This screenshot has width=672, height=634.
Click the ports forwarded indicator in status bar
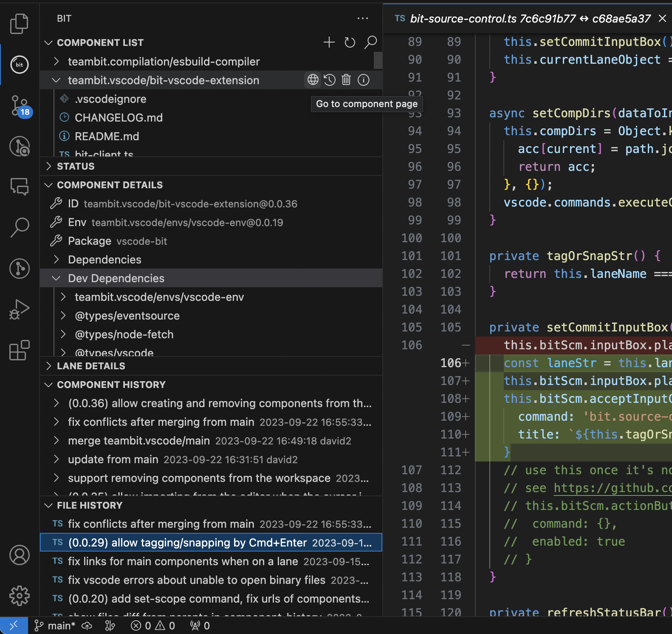pyautogui.click(x=200, y=626)
